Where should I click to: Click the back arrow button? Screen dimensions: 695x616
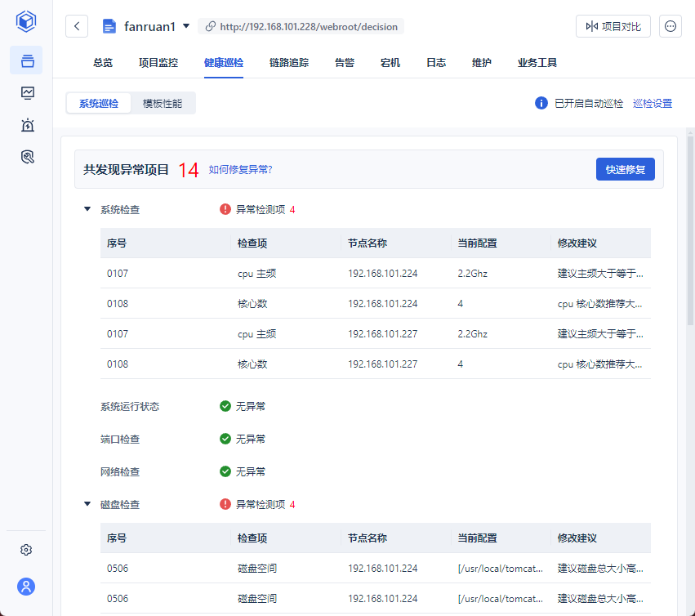point(77,26)
